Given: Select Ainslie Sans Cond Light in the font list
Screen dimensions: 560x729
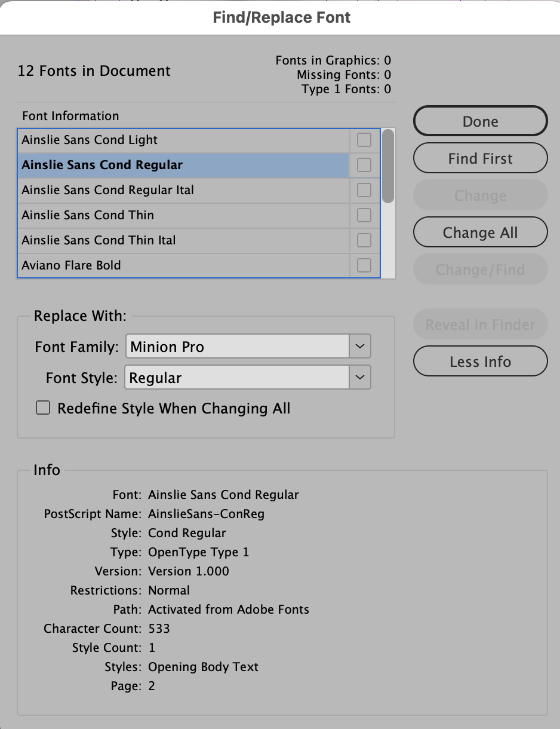Looking at the screenshot, I should (179, 139).
